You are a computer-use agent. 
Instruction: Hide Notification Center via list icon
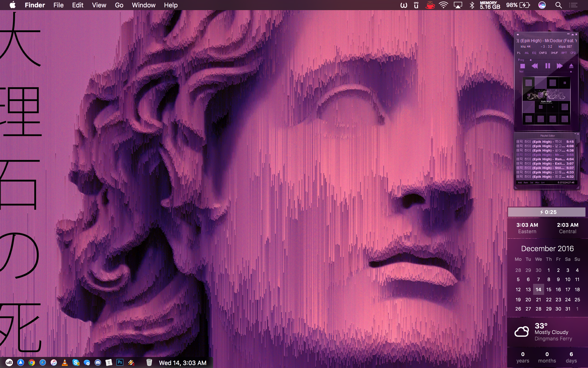574,5
